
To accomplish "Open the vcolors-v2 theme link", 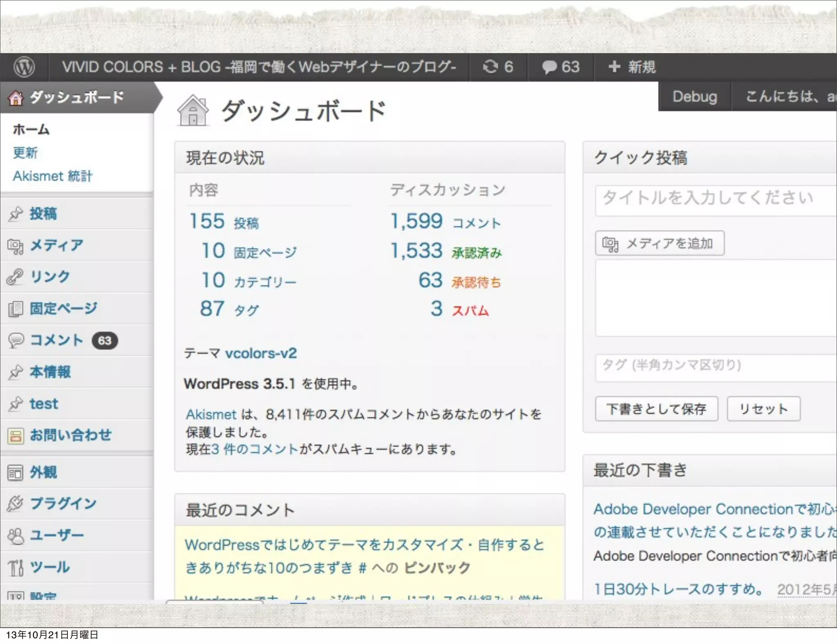I will point(261,353).
